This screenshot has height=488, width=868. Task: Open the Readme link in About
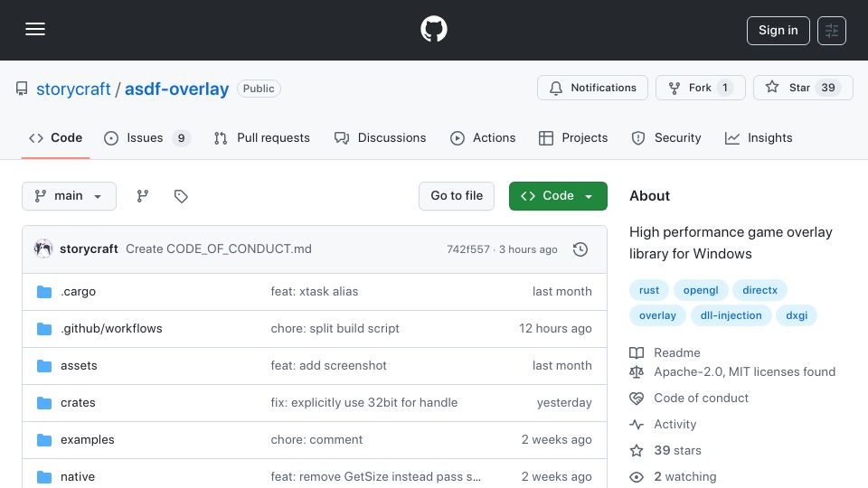(x=665, y=353)
